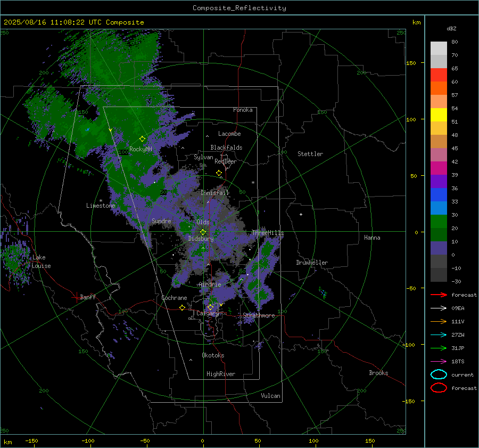Click the red cross marker beside Banff

pyautogui.click(x=76, y=297)
